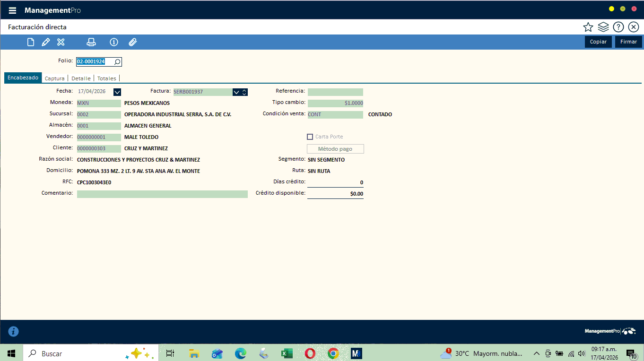644x361 pixels.
Task: Switch to the Totales tab
Action: (x=106, y=78)
